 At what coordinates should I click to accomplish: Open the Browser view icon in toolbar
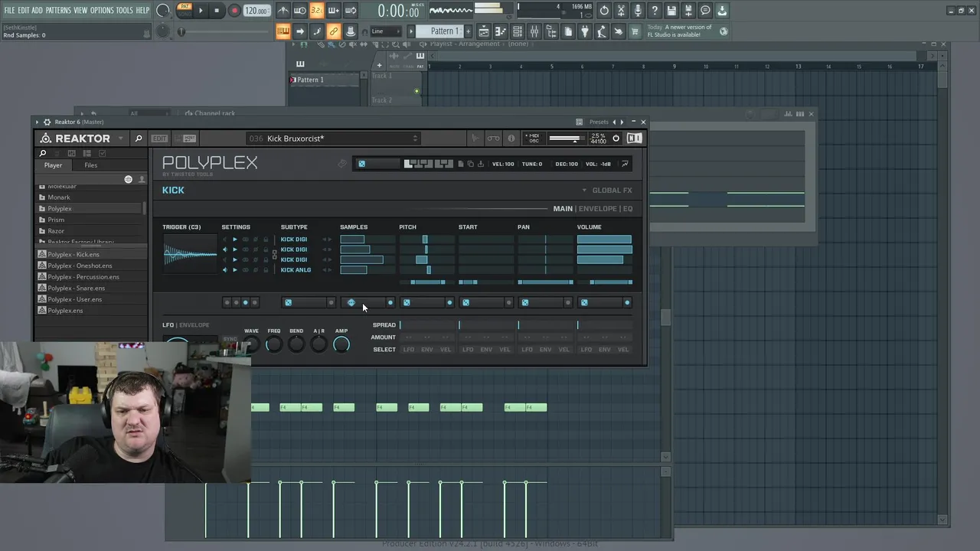pos(551,31)
